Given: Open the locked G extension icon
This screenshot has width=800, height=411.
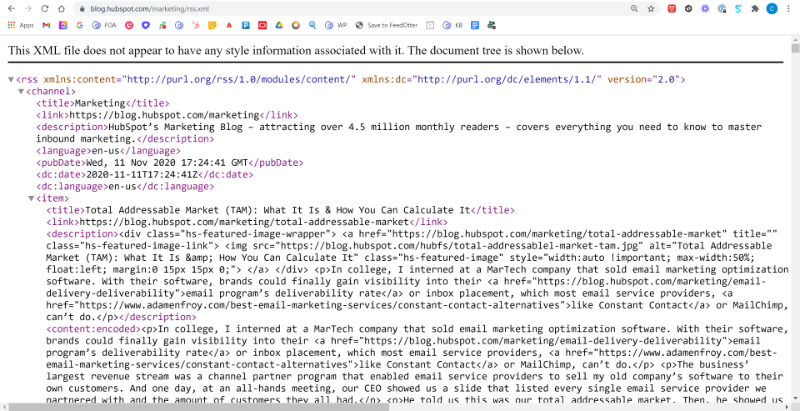Looking at the screenshot, I should [x=722, y=9].
